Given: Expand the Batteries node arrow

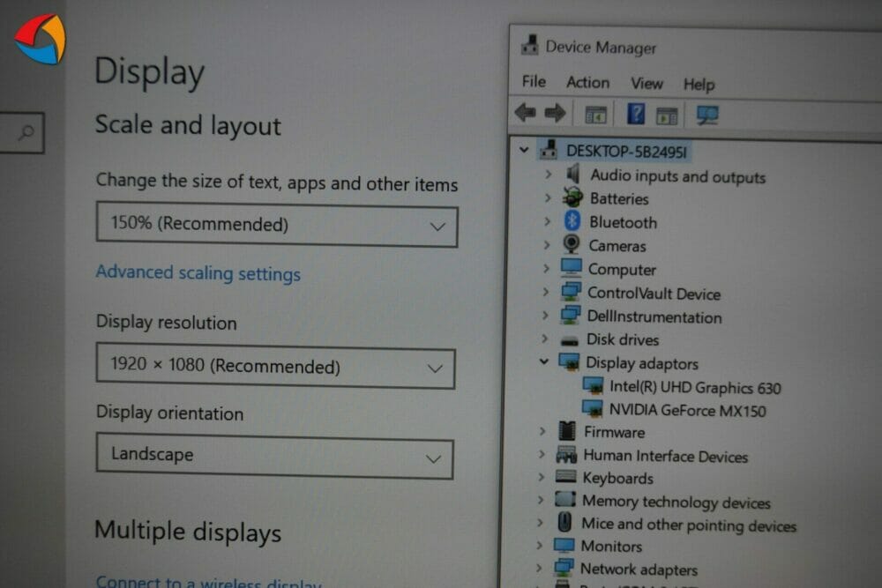Looking at the screenshot, I should point(548,197).
